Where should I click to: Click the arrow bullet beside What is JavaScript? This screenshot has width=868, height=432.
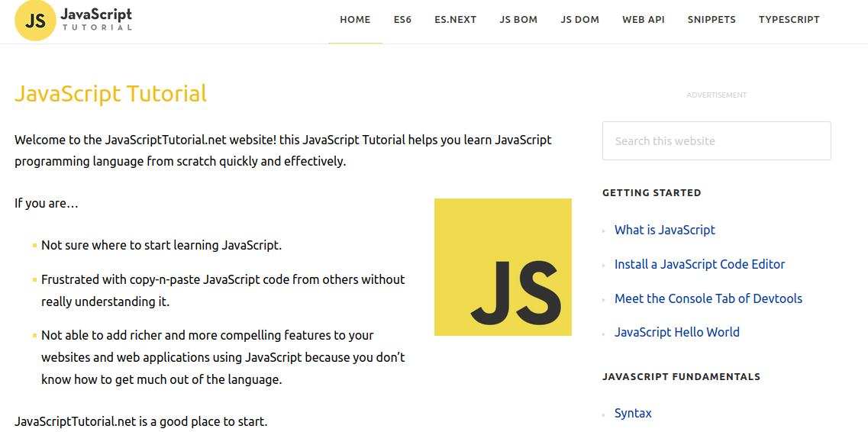(x=605, y=231)
